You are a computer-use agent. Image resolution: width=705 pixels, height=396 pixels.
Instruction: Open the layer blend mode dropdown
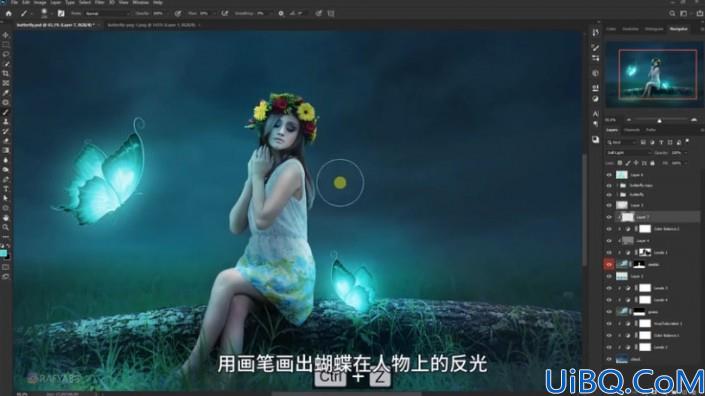[x=628, y=153]
